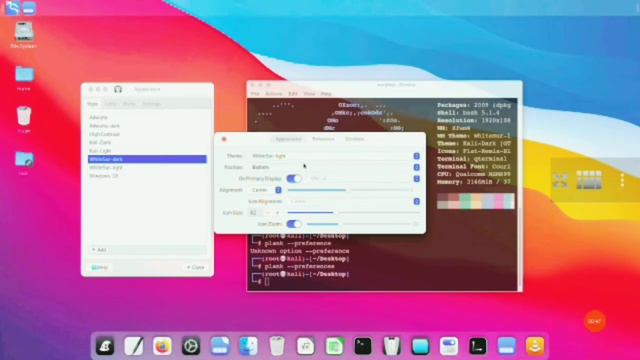Switch to the Settings tab in the Appearance window
Viewport: 640px width, 360px height.
151,104
